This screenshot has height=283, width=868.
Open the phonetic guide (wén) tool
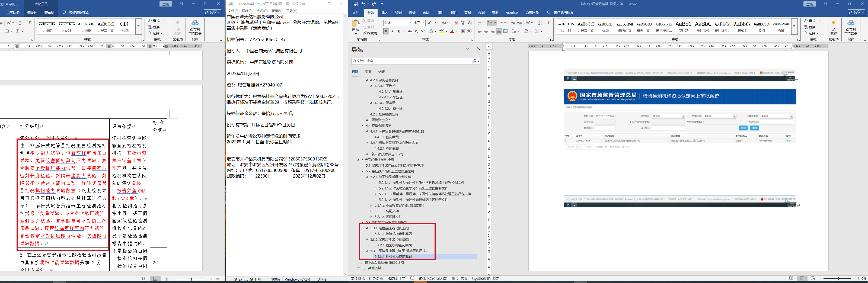(463, 23)
